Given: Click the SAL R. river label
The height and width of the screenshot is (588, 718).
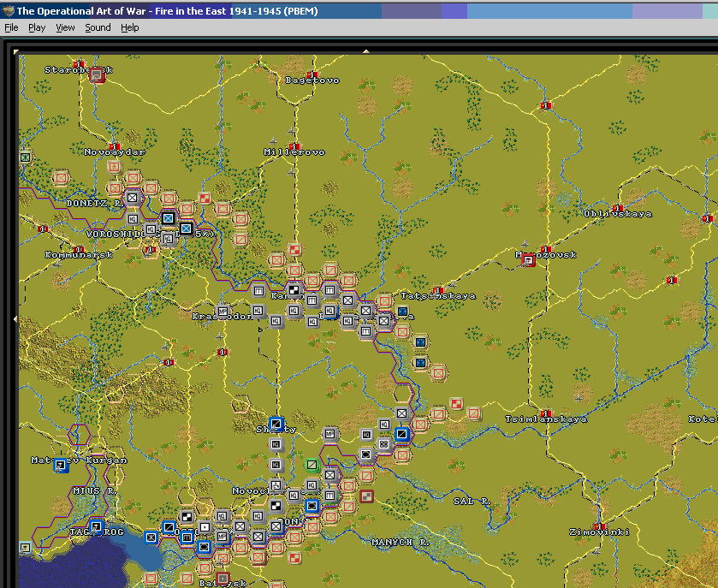Looking at the screenshot, I should (472, 502).
